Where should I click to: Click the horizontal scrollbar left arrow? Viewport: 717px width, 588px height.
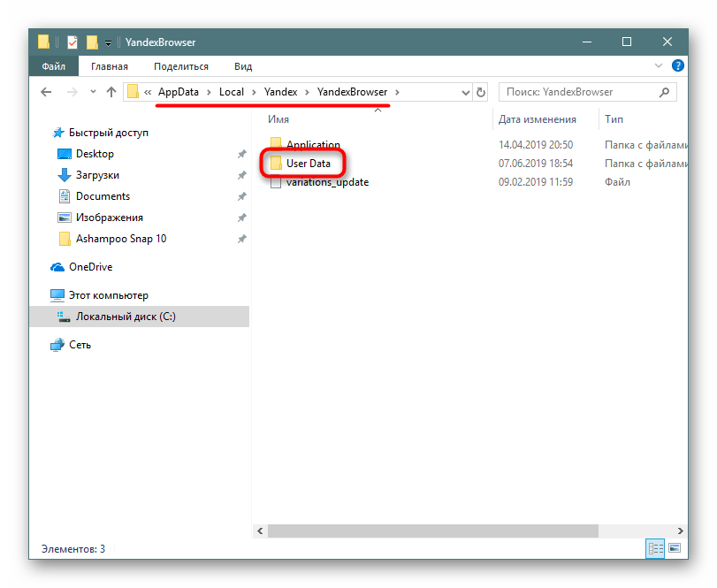click(x=260, y=531)
